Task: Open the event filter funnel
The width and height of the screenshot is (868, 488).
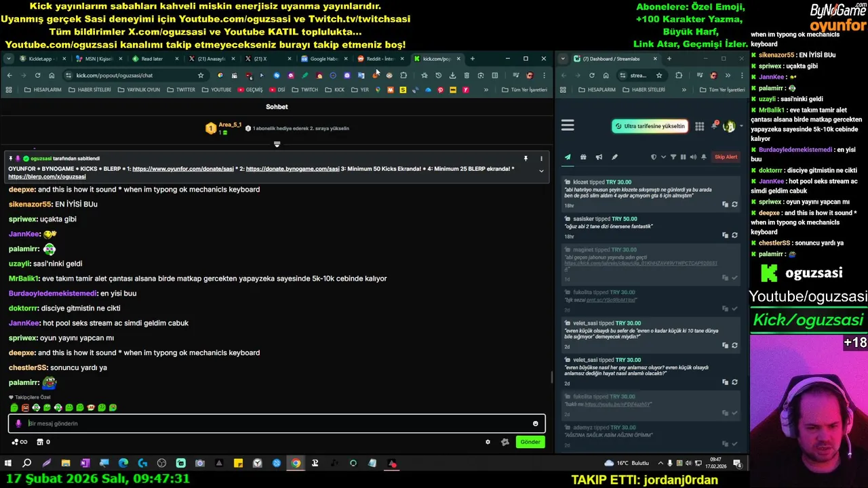Action: click(x=673, y=157)
